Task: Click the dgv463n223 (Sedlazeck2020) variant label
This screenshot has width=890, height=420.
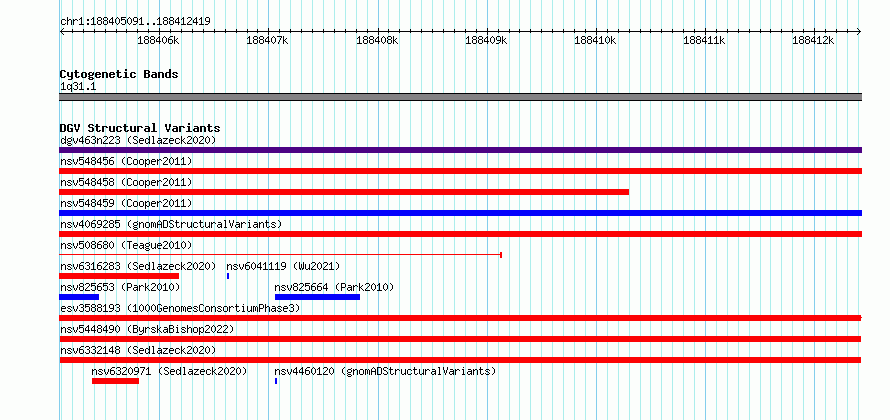Action: pos(138,140)
